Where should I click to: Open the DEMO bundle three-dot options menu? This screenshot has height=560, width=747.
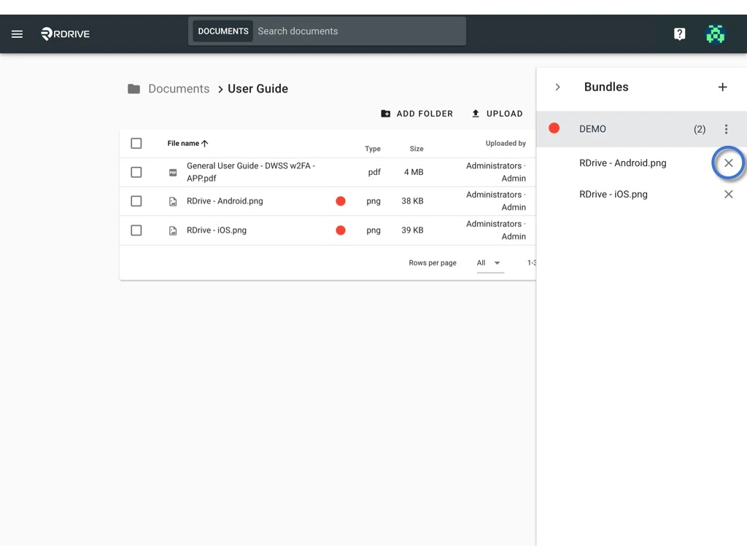pos(727,128)
